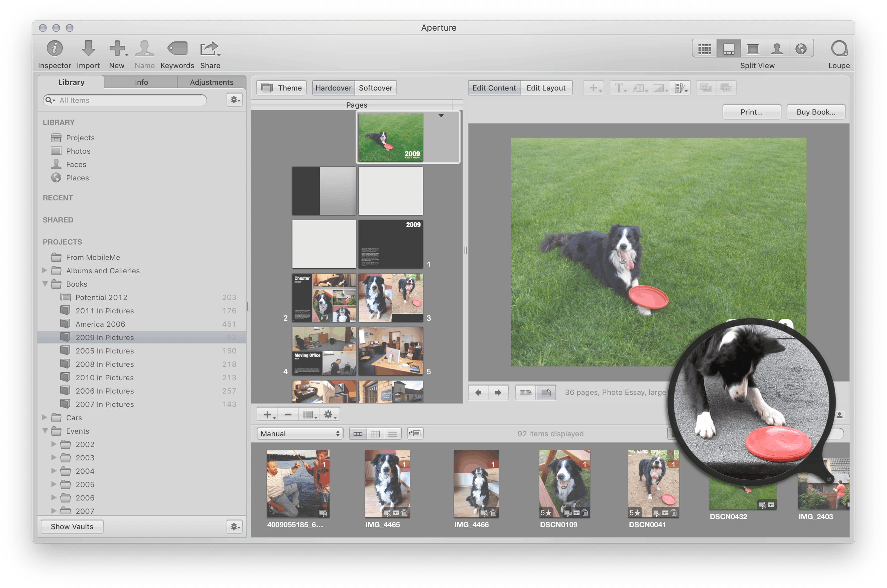Image resolution: width=887 pixels, height=588 pixels.
Task: Activate the Loupe magnifier tool
Action: tap(839, 49)
